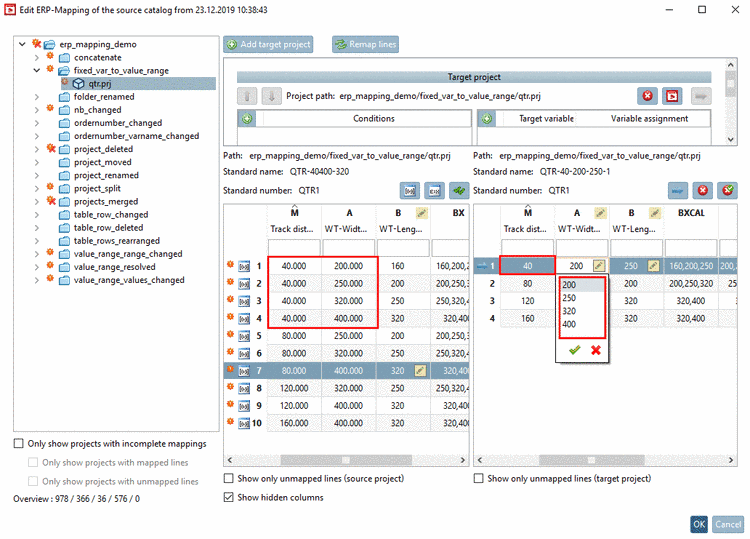Click pencil icon next to 250 in target row 1
Image resolution: width=750 pixels, height=539 pixels.
coord(653,266)
